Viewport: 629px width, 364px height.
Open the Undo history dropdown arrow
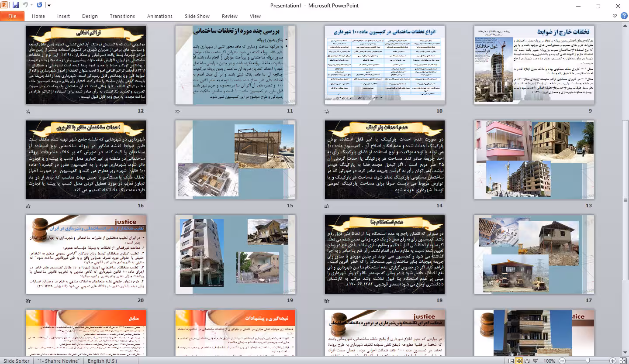(x=31, y=5)
